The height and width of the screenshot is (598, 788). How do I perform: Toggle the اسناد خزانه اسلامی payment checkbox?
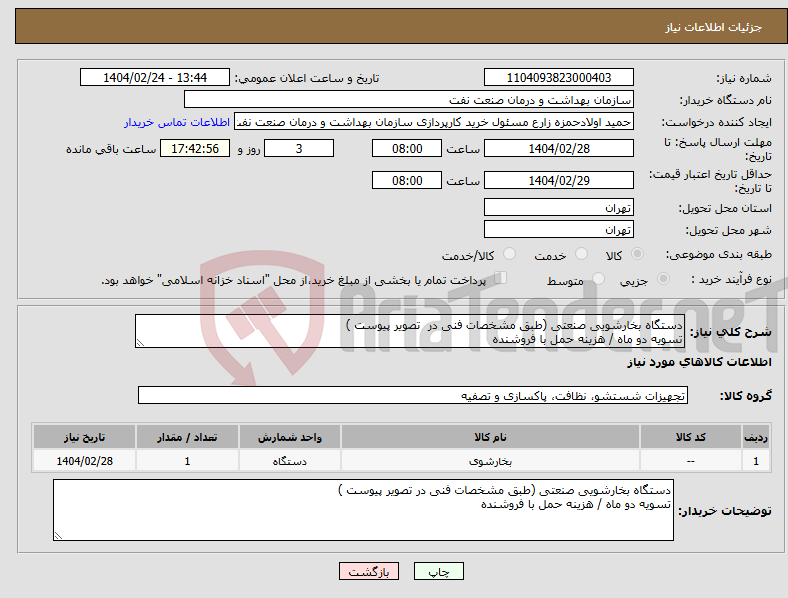(x=501, y=278)
